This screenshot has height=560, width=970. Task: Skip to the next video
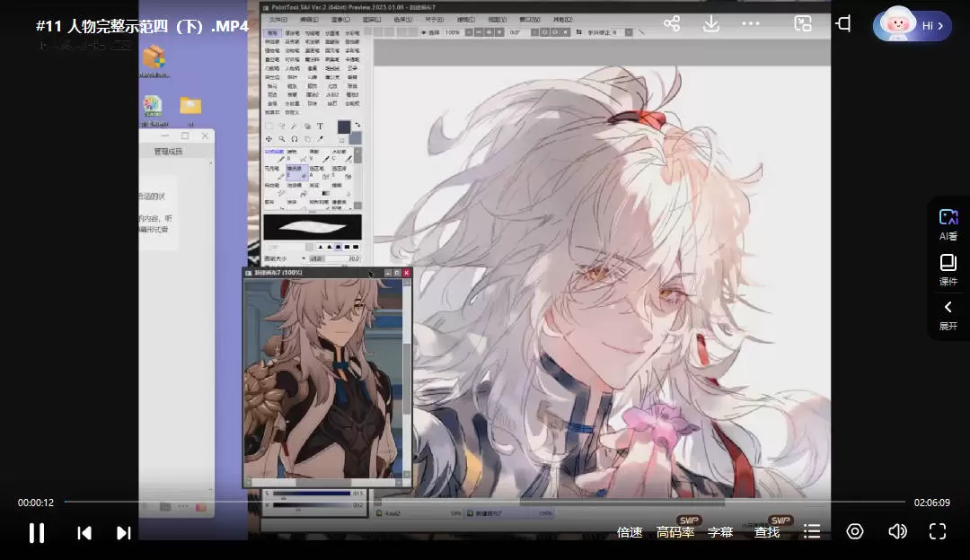point(124,533)
